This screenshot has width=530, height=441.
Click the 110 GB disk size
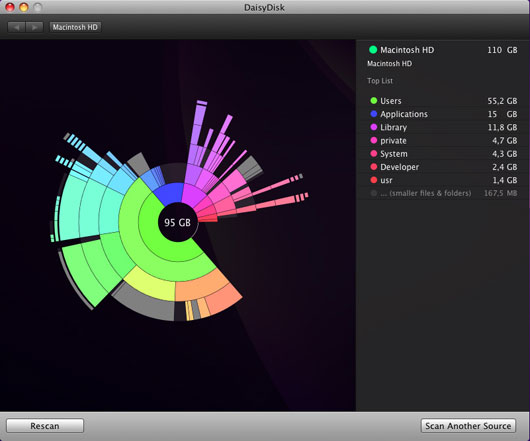point(502,50)
